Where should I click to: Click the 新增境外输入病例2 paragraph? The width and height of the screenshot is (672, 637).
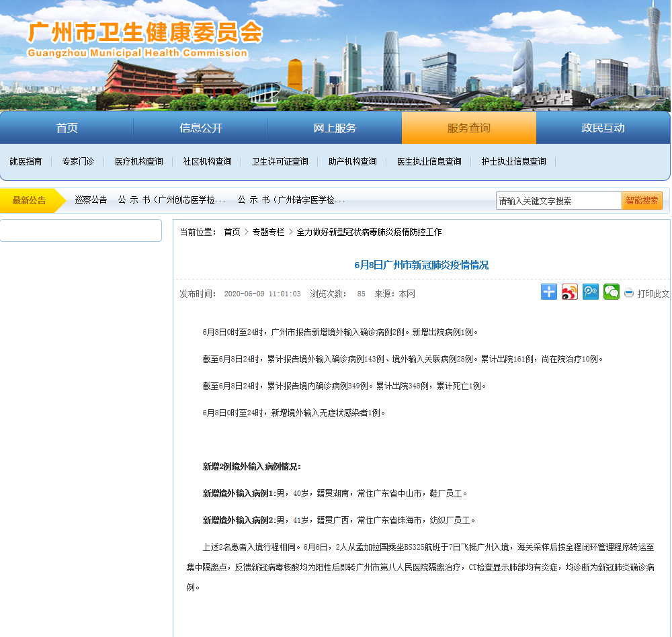(339, 520)
